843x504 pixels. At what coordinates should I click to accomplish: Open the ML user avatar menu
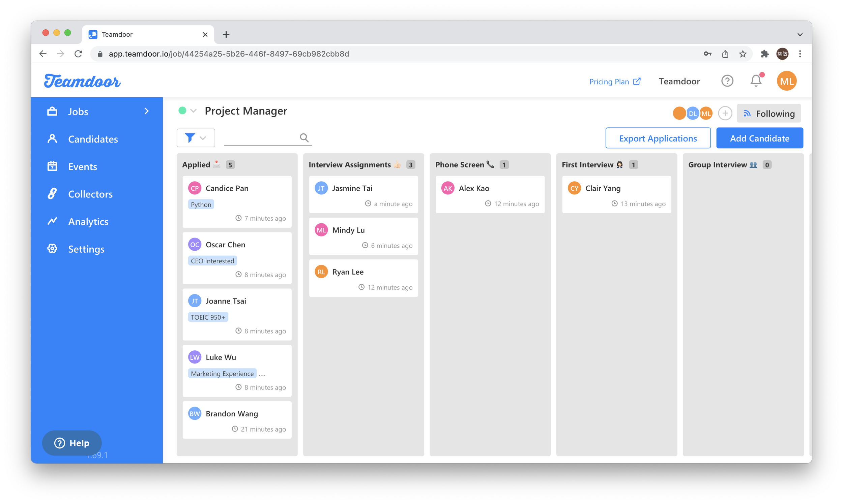(786, 81)
